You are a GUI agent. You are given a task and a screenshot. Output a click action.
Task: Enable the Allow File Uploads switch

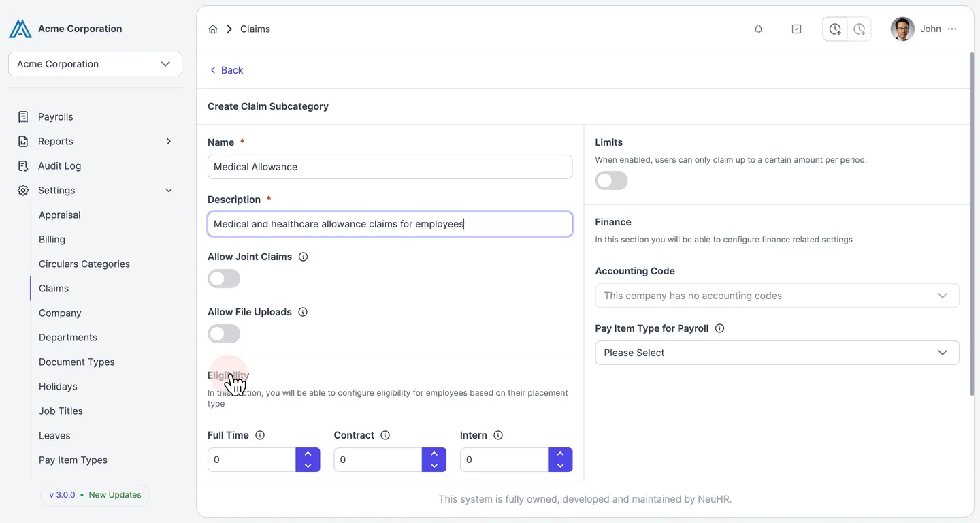[x=224, y=334]
